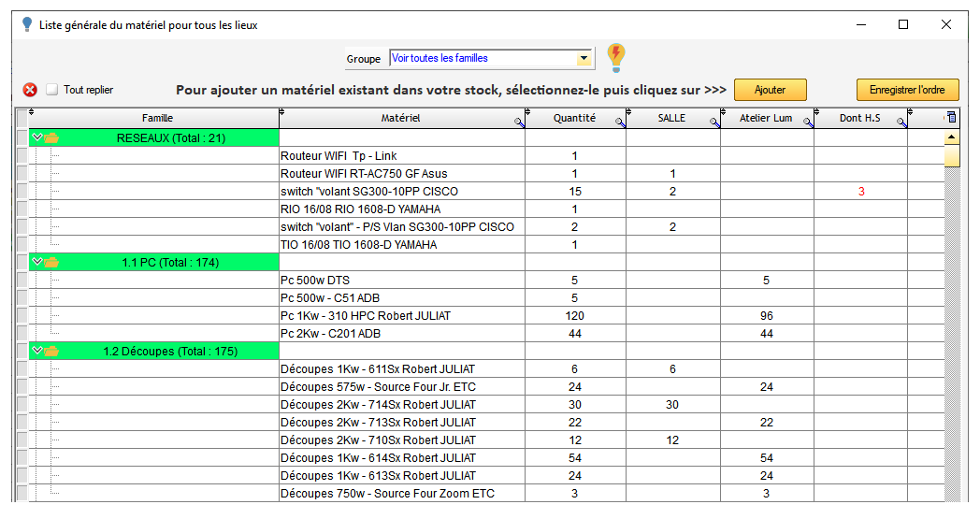The height and width of the screenshot is (519, 980).
Task: Click the sort pin of the Famille column
Action: [x=31, y=112]
